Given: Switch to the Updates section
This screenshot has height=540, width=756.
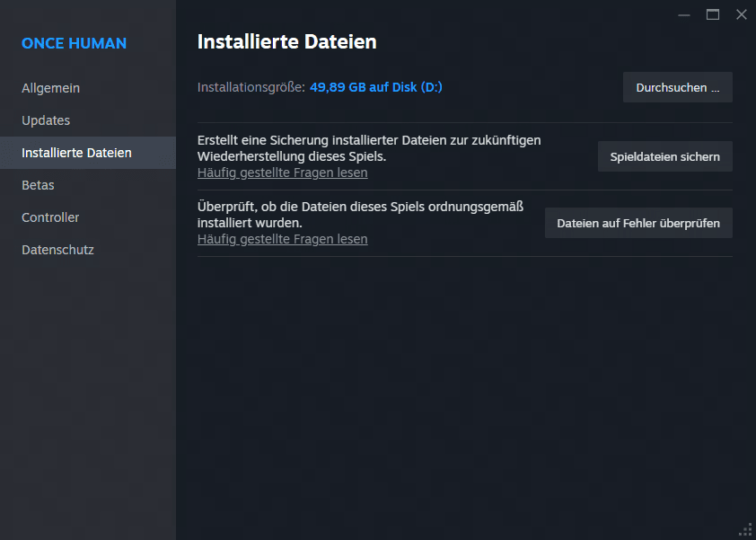Looking at the screenshot, I should coord(46,120).
